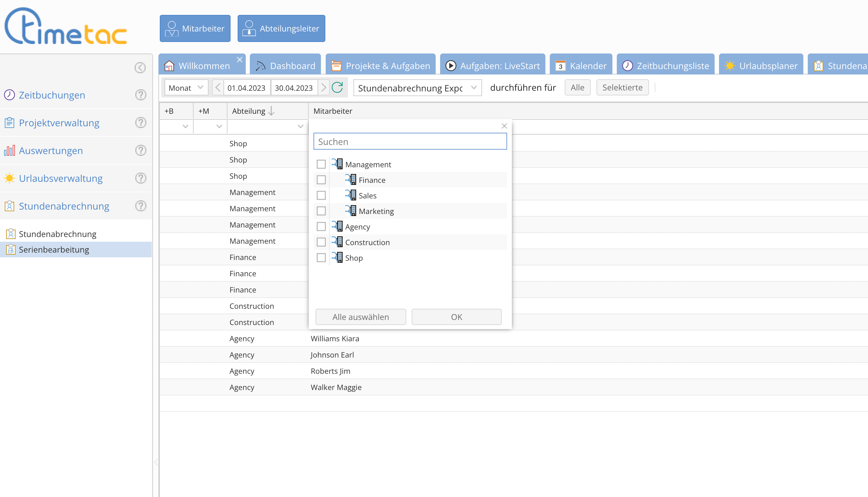Click the Marketing department icon in popup
Screen dimensions: 868x497
(x=350, y=211)
